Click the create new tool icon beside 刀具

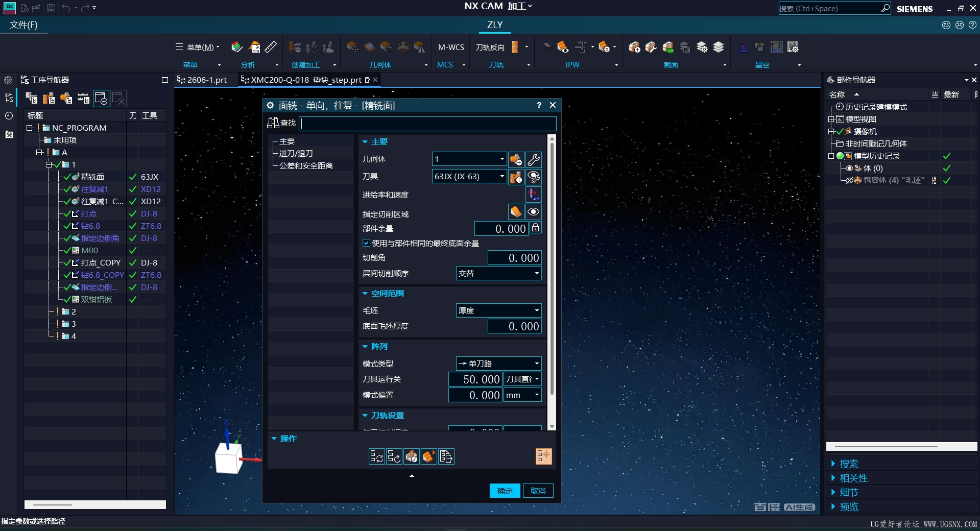[x=516, y=177]
